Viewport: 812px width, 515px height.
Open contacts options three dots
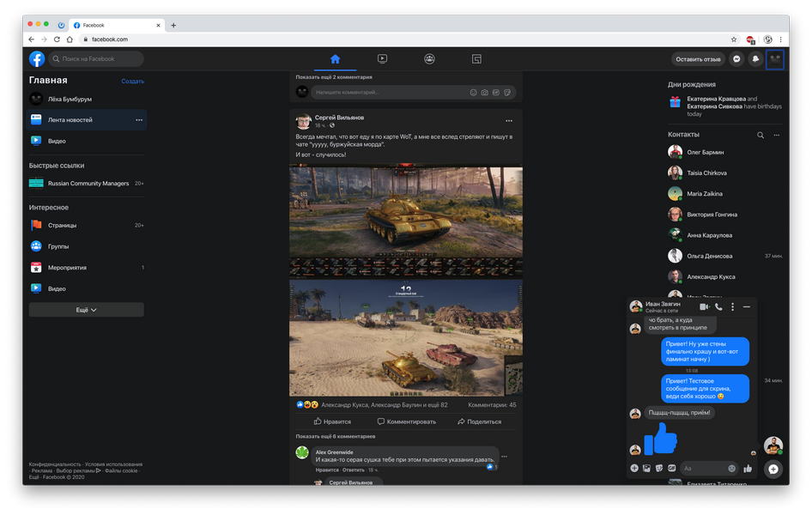(x=776, y=135)
